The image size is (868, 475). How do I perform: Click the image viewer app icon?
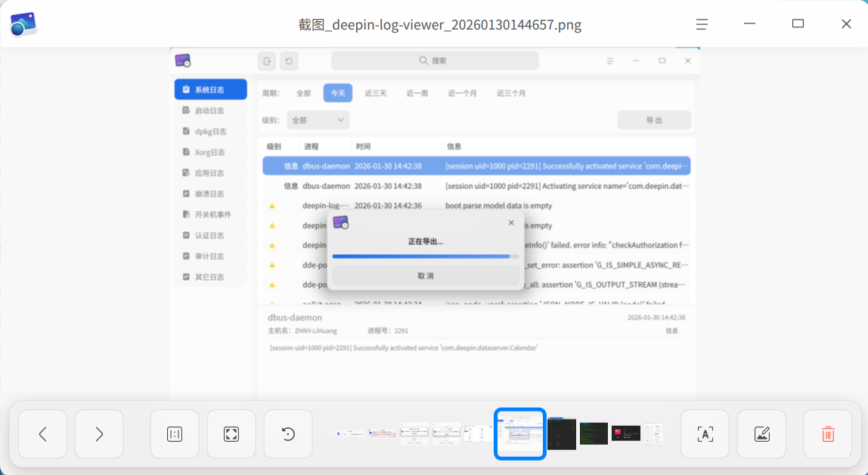(23, 24)
